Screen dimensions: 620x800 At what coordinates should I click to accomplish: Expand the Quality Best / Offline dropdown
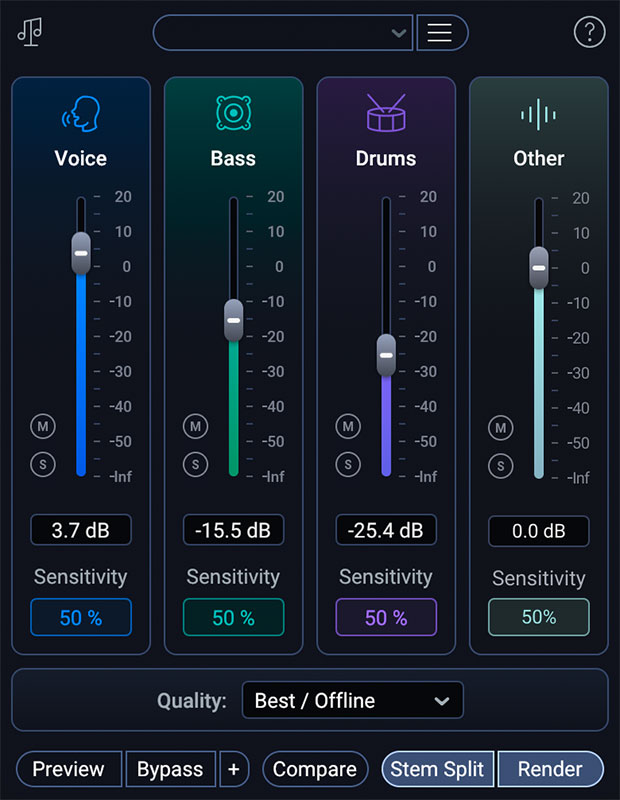pos(352,700)
